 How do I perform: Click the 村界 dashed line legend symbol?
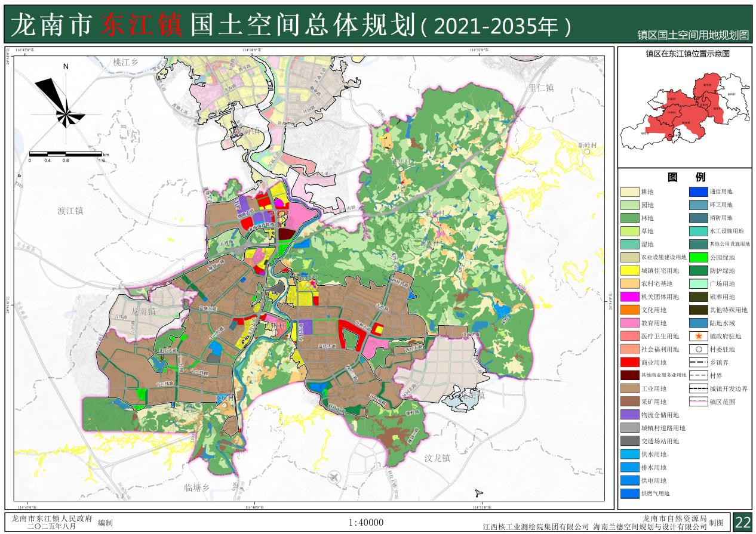point(696,375)
